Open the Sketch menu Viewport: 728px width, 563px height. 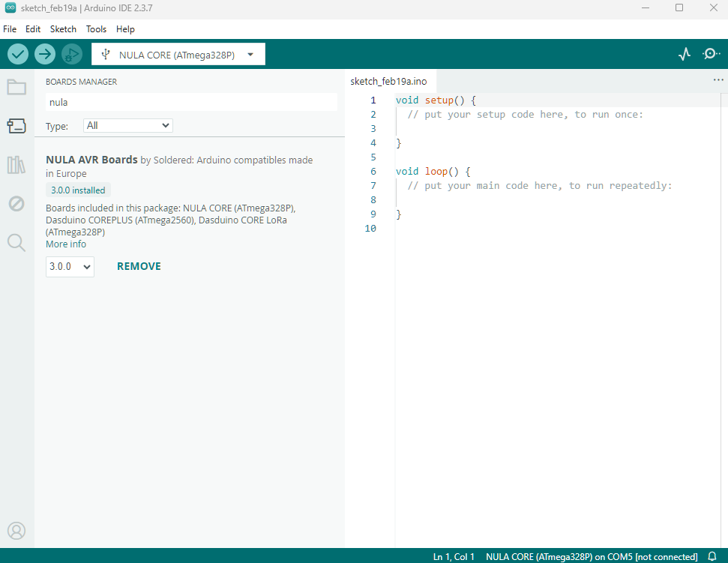pyautogui.click(x=63, y=28)
